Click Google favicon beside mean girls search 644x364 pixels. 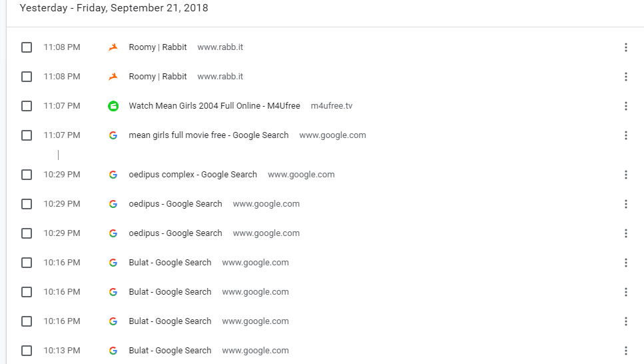[113, 135]
